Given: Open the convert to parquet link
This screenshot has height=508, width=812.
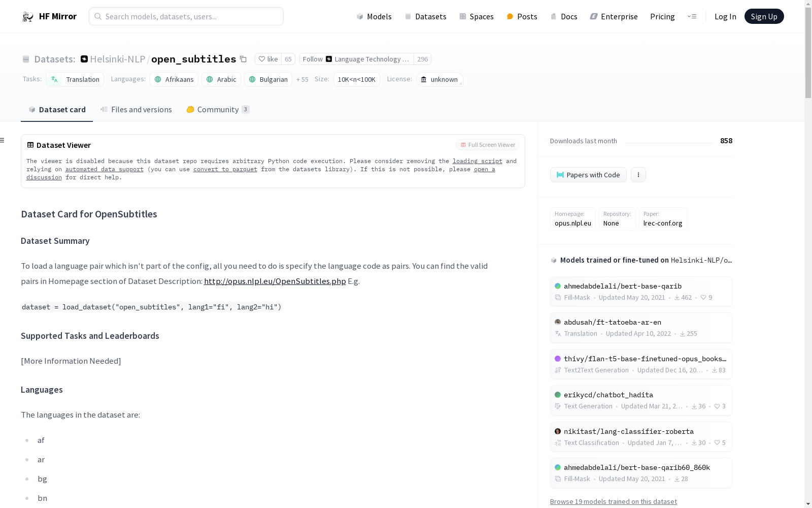Looking at the screenshot, I should [x=225, y=169].
